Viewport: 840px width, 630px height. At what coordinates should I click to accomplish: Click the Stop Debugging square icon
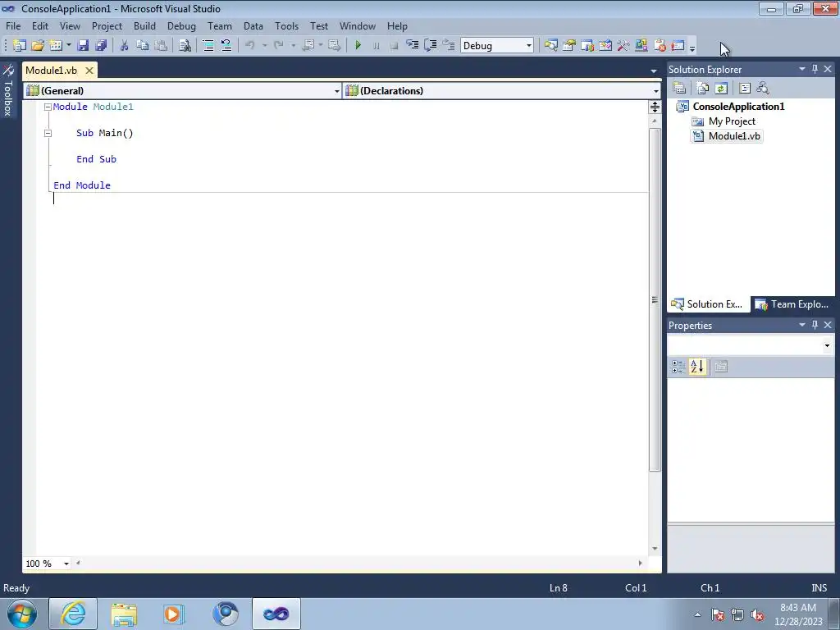tap(394, 46)
